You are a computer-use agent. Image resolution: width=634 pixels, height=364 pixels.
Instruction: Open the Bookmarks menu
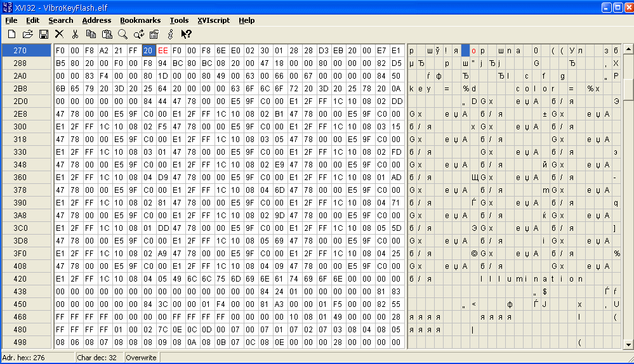click(x=140, y=20)
